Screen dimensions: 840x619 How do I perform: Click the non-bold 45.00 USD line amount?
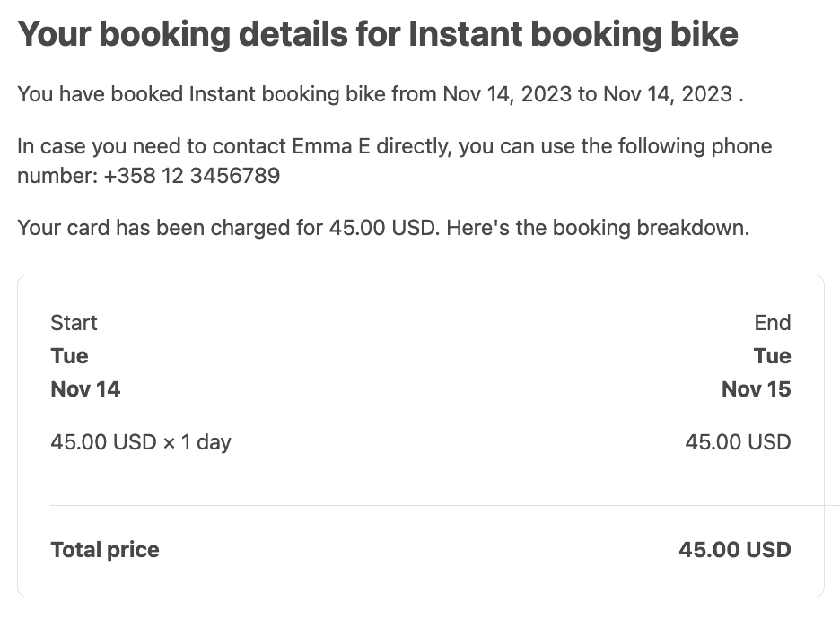738,442
